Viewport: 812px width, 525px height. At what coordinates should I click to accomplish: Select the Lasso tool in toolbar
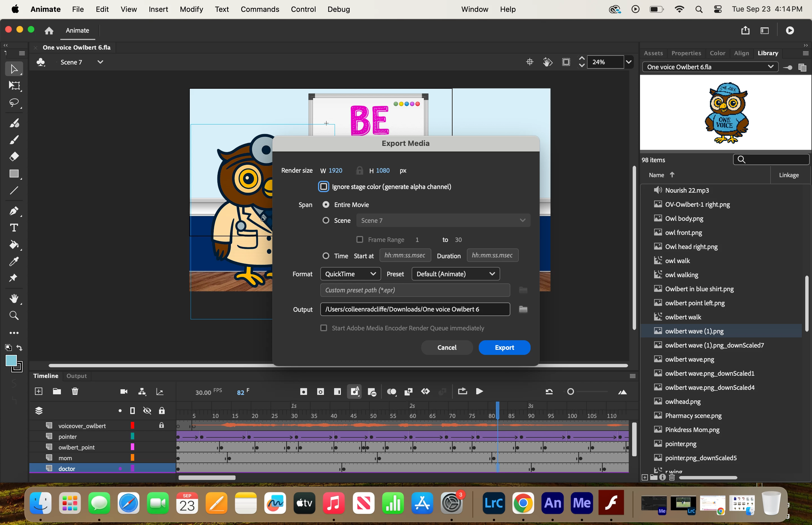[14, 103]
